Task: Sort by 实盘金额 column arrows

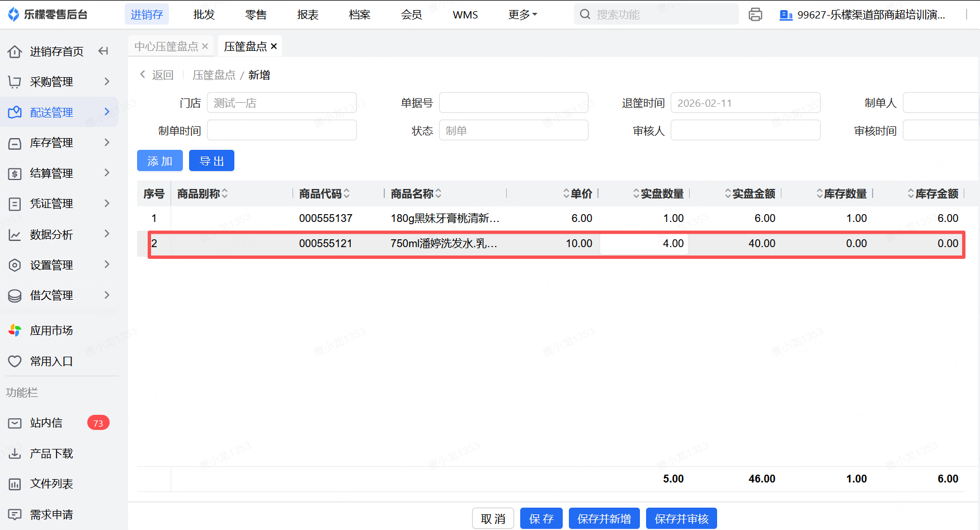Action: click(728, 193)
